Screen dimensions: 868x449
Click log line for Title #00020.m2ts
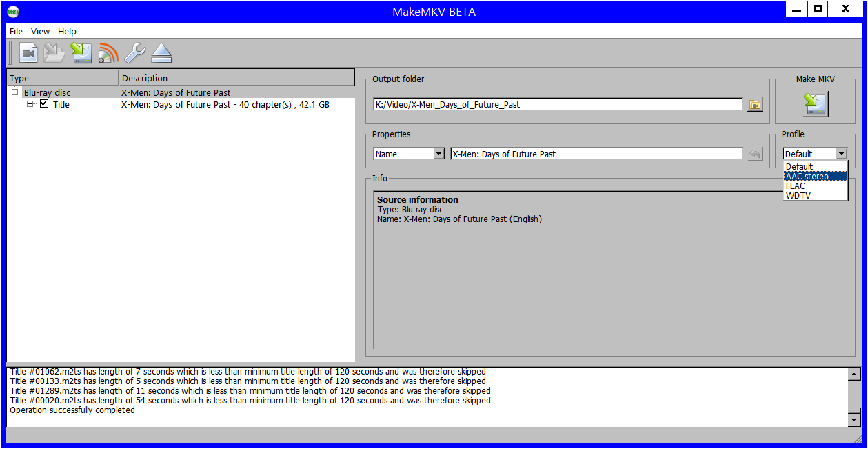pos(250,401)
